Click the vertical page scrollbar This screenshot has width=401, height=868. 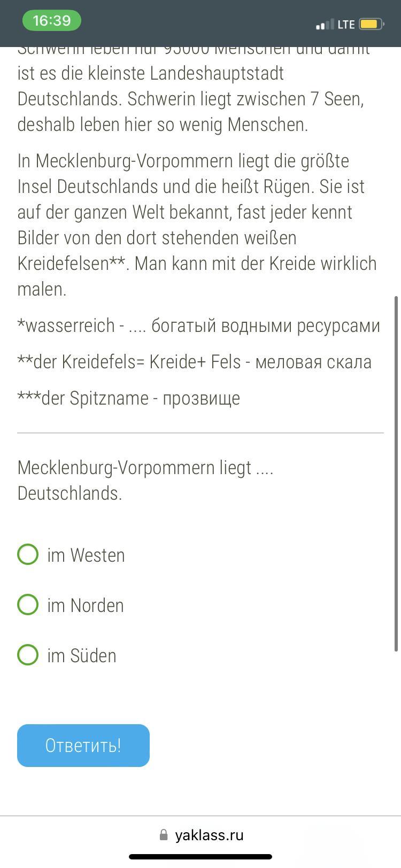(x=396, y=473)
